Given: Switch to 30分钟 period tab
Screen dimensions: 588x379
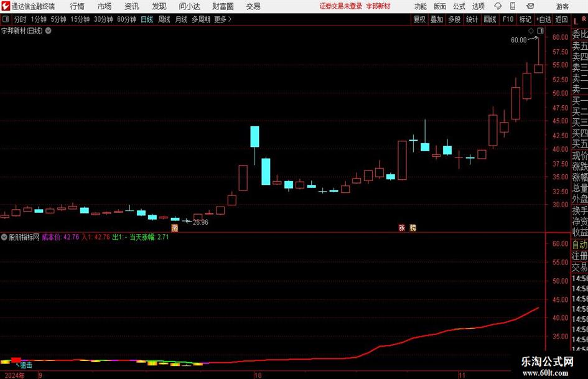Looking at the screenshot, I should 103,19.
